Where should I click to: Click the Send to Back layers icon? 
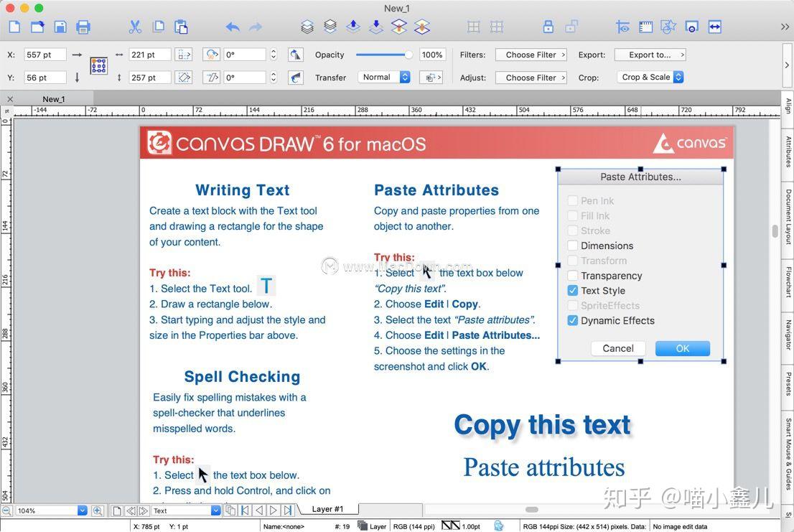click(330, 27)
